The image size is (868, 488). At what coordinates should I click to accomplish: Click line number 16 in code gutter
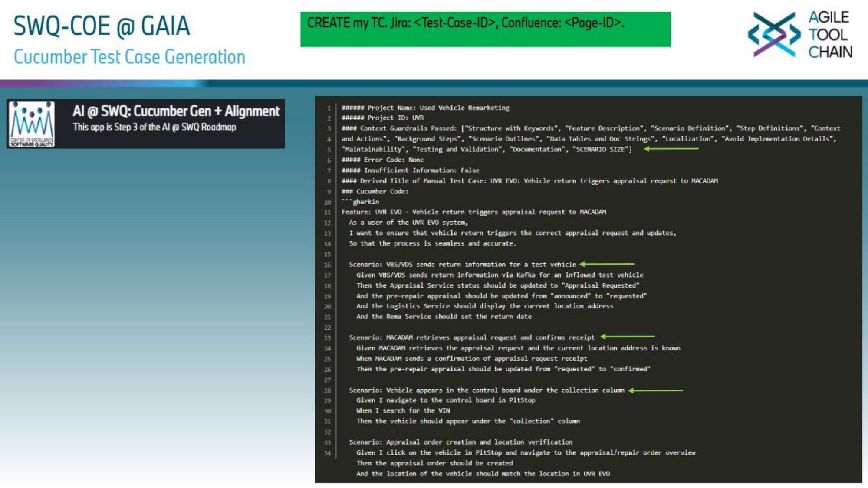(x=328, y=265)
